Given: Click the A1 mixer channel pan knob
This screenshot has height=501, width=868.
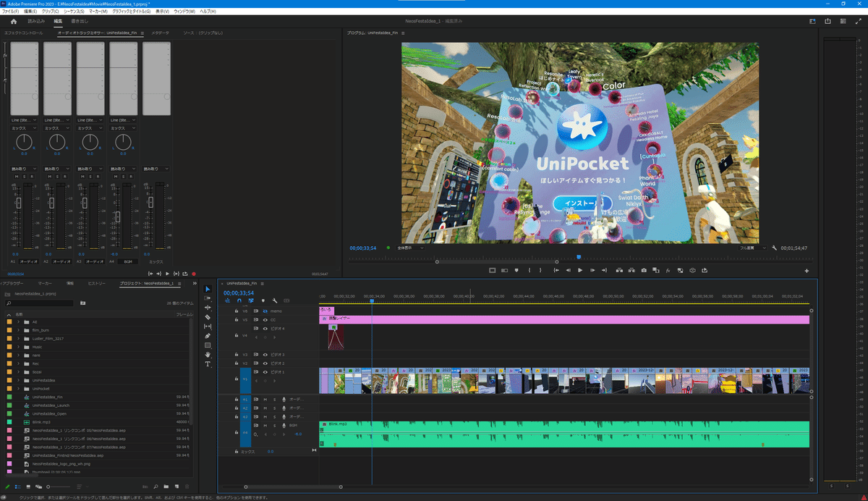Looking at the screenshot, I should pyautogui.click(x=25, y=142).
